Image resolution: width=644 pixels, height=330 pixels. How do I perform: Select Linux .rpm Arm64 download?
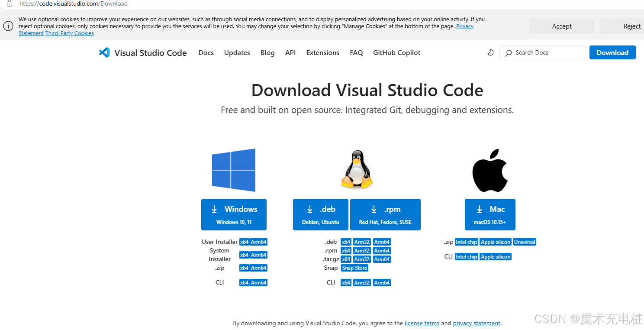[x=382, y=251]
